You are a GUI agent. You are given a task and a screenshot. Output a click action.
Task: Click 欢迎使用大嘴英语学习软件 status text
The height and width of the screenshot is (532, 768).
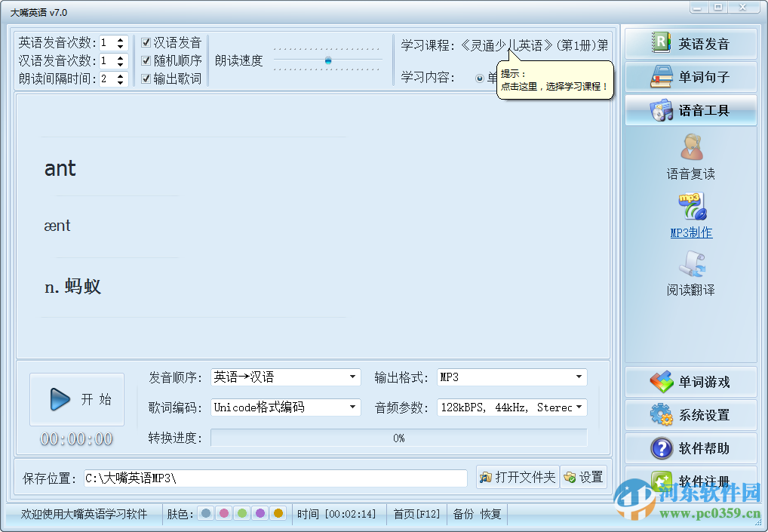84,514
